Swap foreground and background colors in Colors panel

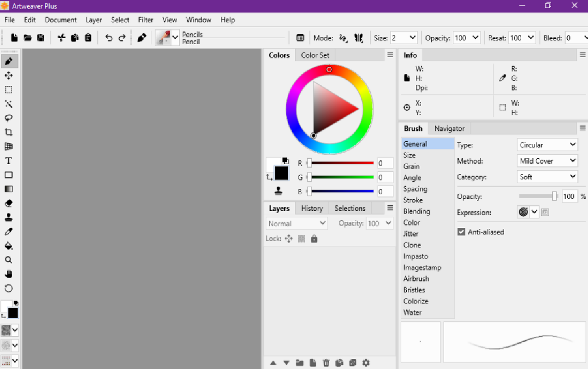269,177
